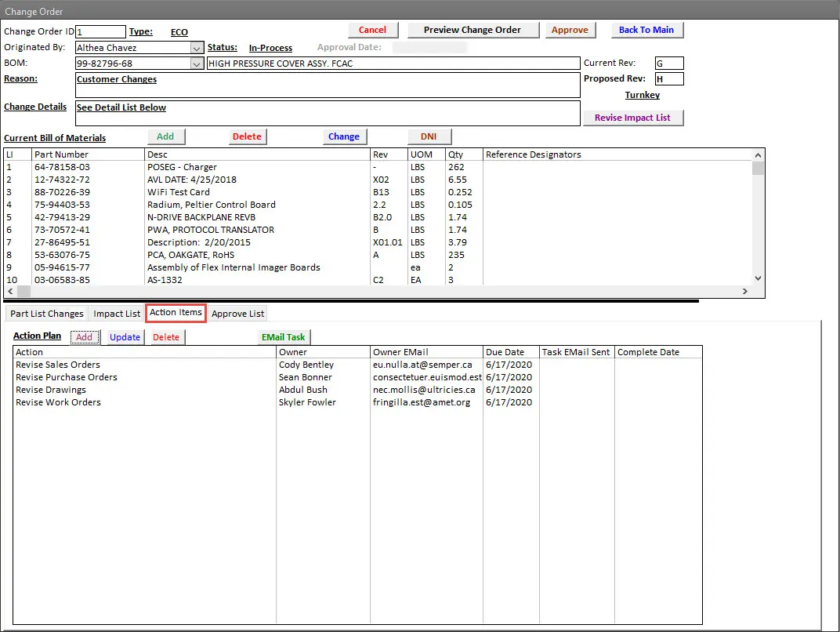
Task: Open Preview Change Order
Action: click(472, 30)
